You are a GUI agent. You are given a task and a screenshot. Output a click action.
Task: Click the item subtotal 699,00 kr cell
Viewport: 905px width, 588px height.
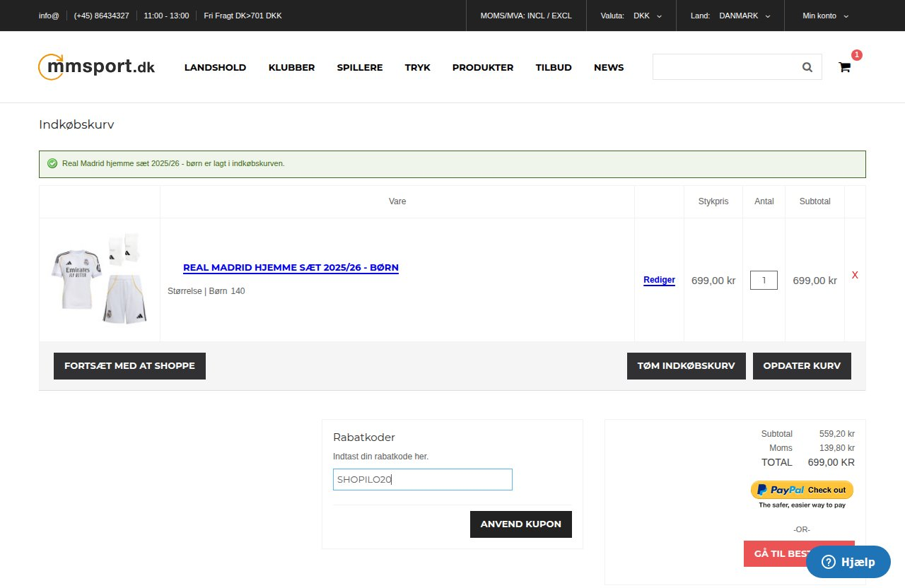[x=815, y=281]
